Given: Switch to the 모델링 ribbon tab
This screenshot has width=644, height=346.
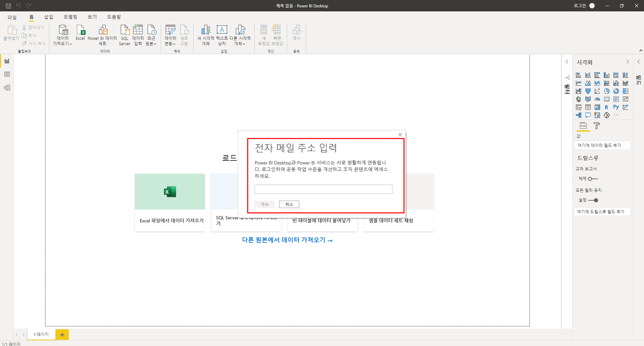Looking at the screenshot, I should [70, 17].
